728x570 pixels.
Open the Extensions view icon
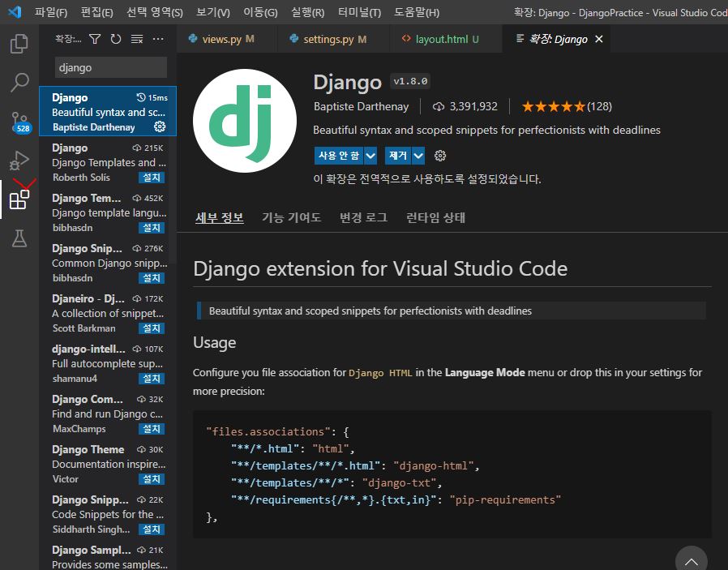point(19,199)
